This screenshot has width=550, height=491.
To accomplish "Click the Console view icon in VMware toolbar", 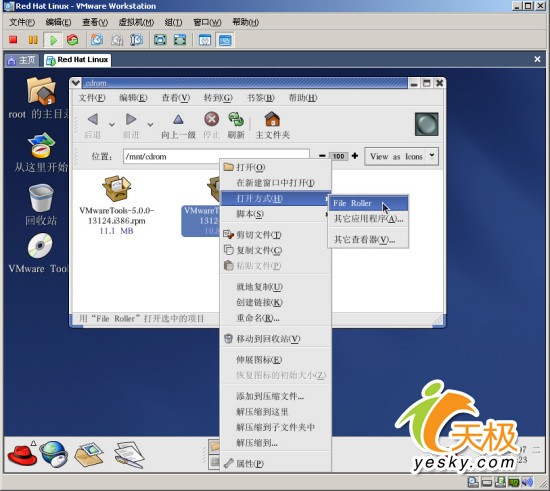I will (x=225, y=40).
